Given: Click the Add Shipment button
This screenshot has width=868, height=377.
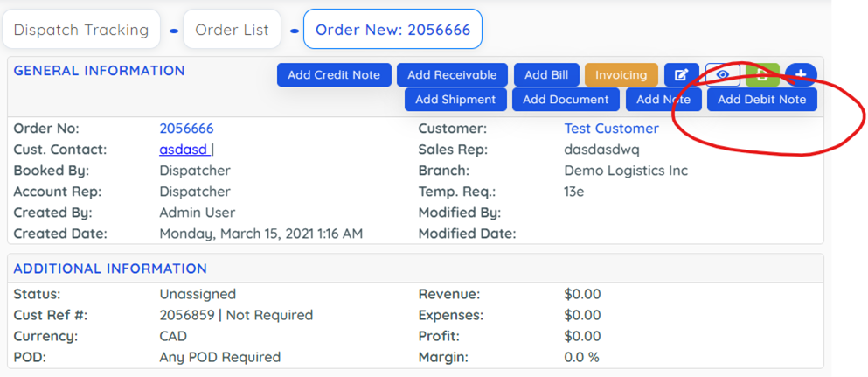Looking at the screenshot, I should 455,100.
